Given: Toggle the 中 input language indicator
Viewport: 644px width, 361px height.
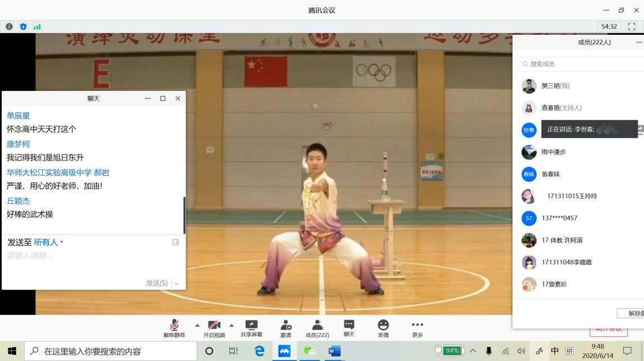Looking at the screenshot, I should click(555, 351).
